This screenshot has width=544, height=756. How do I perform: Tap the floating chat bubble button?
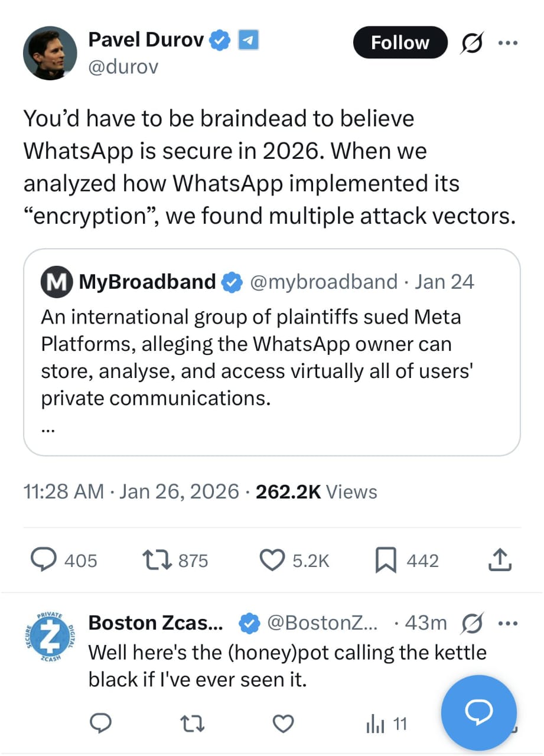(478, 713)
